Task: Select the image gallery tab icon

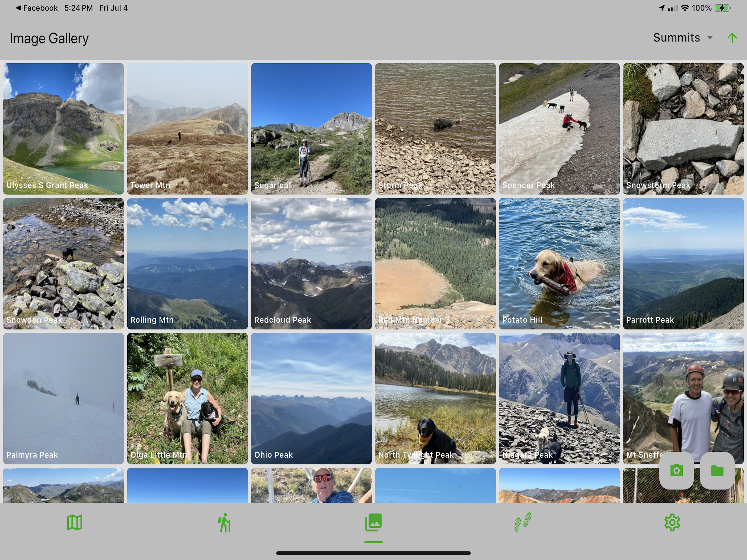Action: [x=373, y=523]
